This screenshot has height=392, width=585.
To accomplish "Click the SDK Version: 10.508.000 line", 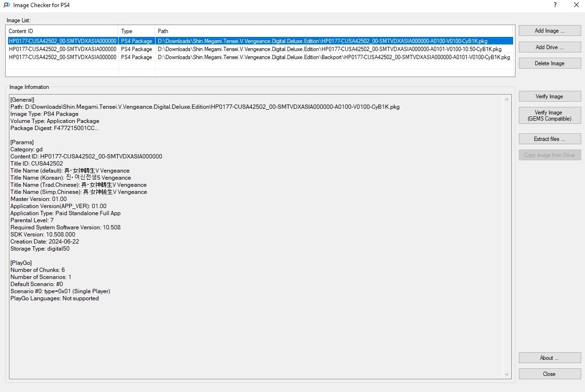I will point(43,235).
